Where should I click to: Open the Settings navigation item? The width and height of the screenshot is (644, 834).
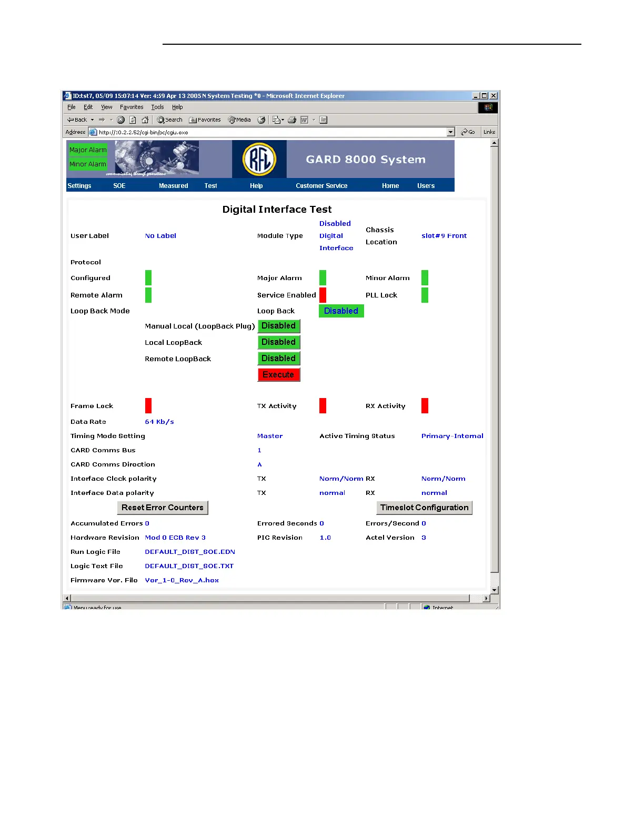[x=79, y=186]
